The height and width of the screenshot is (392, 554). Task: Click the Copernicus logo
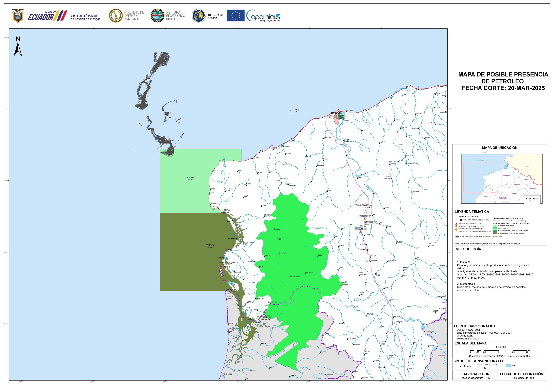263,16
